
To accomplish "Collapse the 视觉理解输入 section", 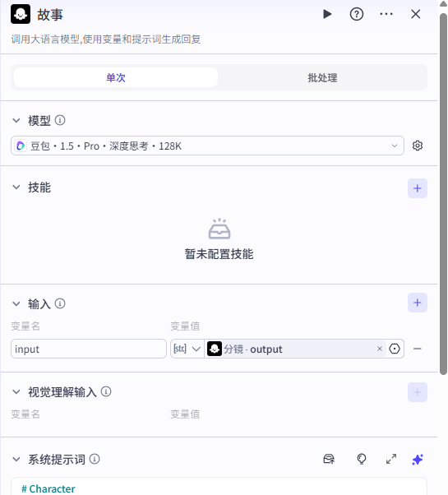I will 16,392.
